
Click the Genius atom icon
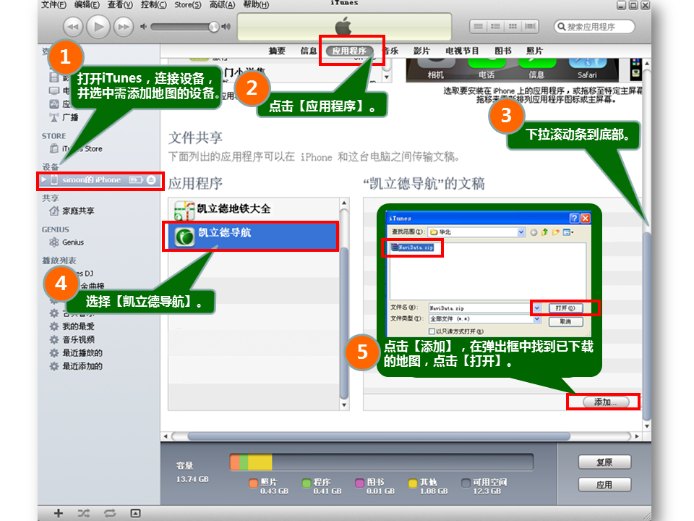[54, 242]
